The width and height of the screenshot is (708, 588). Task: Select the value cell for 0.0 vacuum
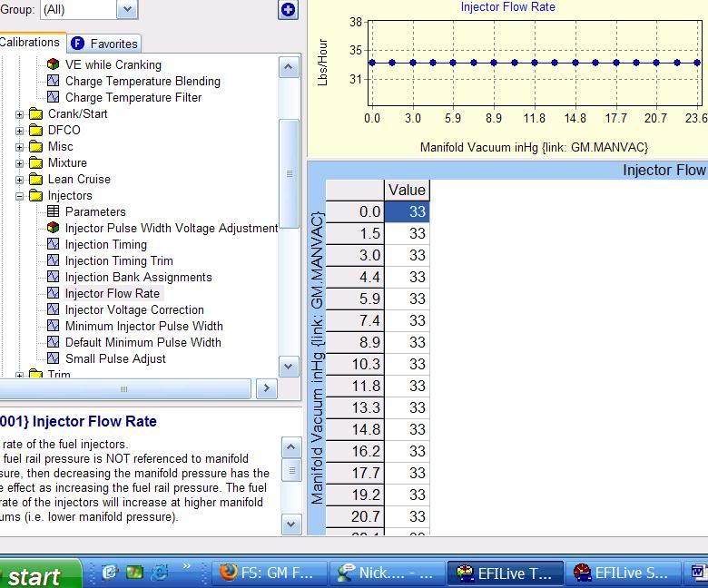[407, 211]
